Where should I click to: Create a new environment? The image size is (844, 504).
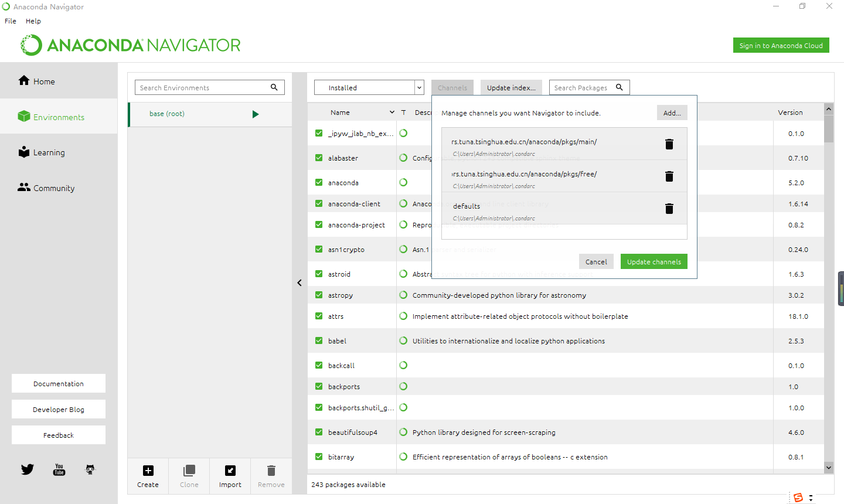point(148,476)
